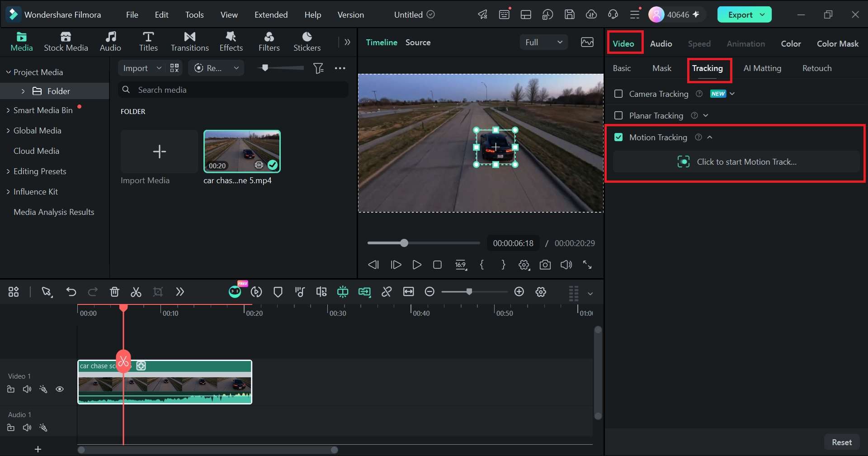Open the Stock Media panel
This screenshot has width=868, height=456.
pyautogui.click(x=66, y=41)
